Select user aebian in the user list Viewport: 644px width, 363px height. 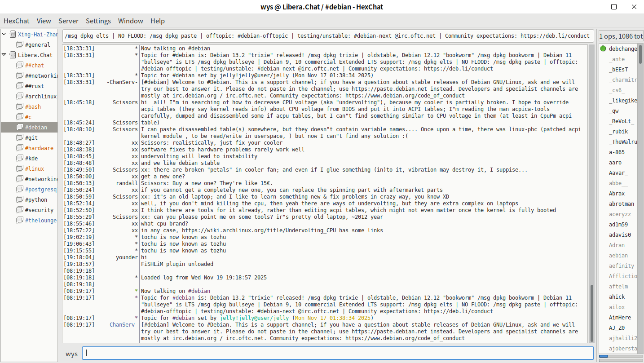click(x=618, y=256)
